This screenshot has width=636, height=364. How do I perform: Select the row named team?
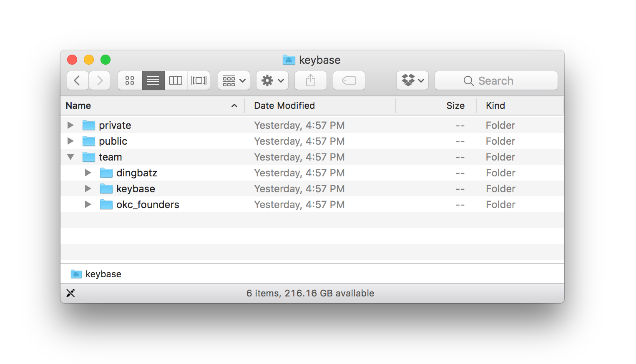coord(312,157)
